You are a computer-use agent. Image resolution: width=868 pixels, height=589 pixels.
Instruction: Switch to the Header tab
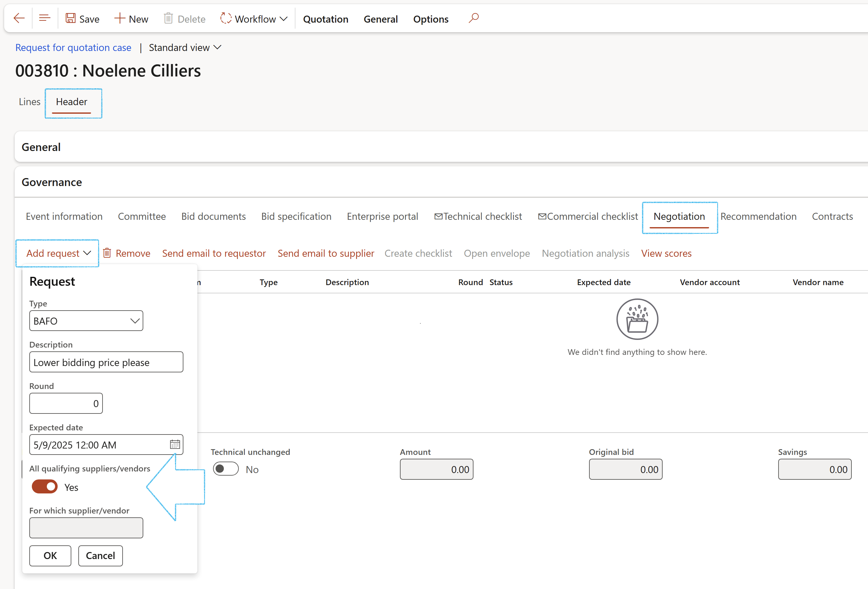[72, 102]
